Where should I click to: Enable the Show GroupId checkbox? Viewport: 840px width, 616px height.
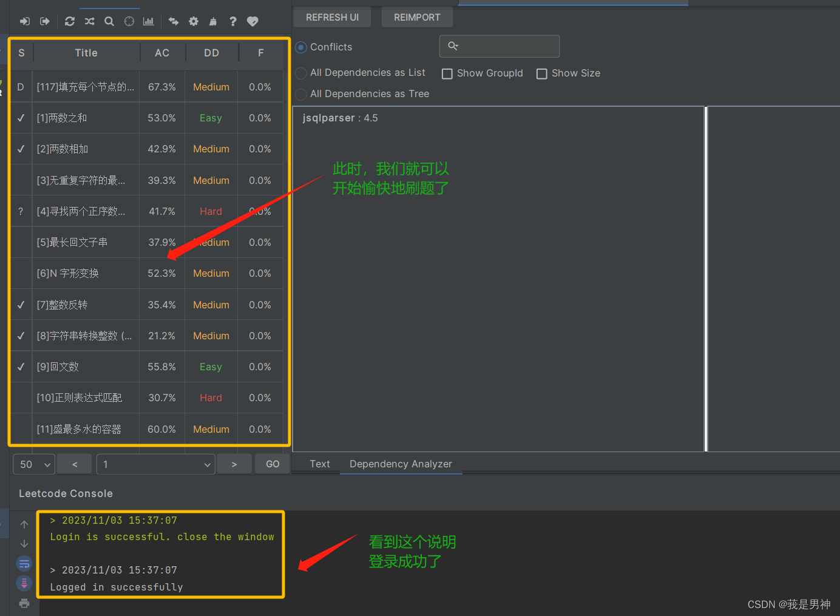click(x=447, y=73)
